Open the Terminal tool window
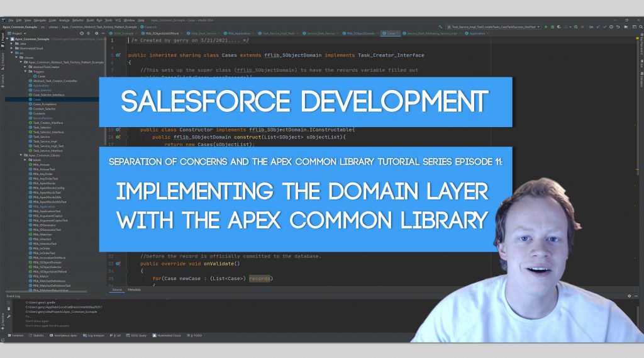Image resolution: width=644 pixels, height=358 pixels. 16,335
